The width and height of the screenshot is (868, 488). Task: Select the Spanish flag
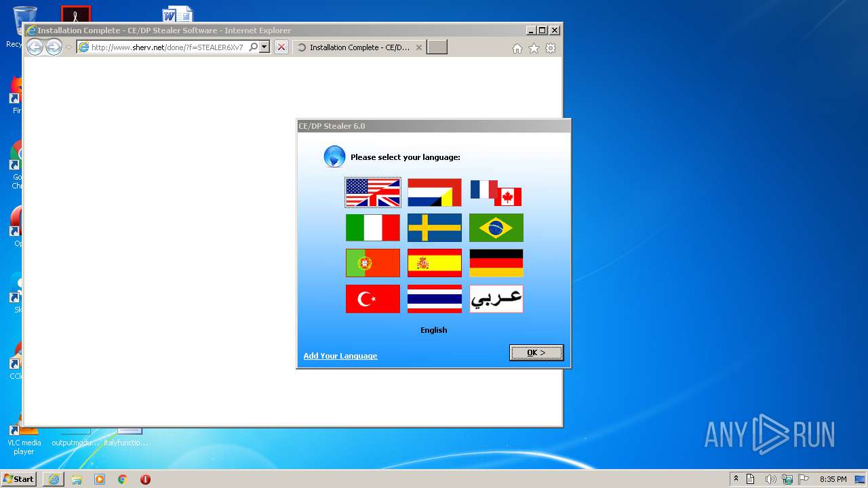click(435, 263)
